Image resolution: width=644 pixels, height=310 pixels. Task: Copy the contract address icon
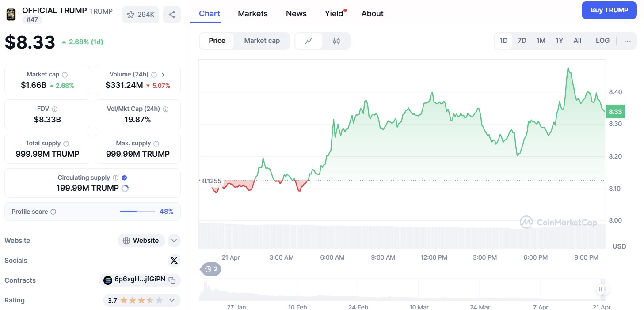pyautogui.click(x=172, y=280)
